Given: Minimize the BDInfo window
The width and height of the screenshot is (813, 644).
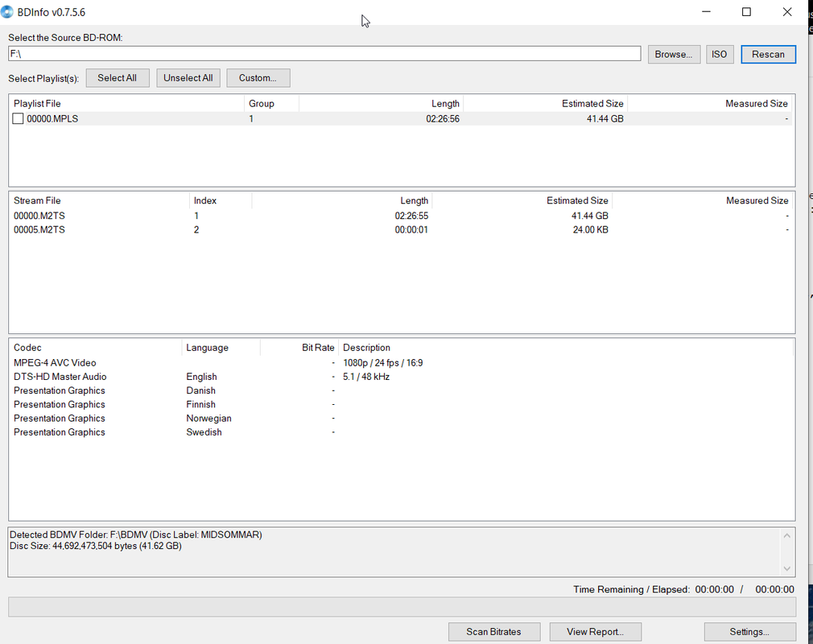Looking at the screenshot, I should click(706, 12).
